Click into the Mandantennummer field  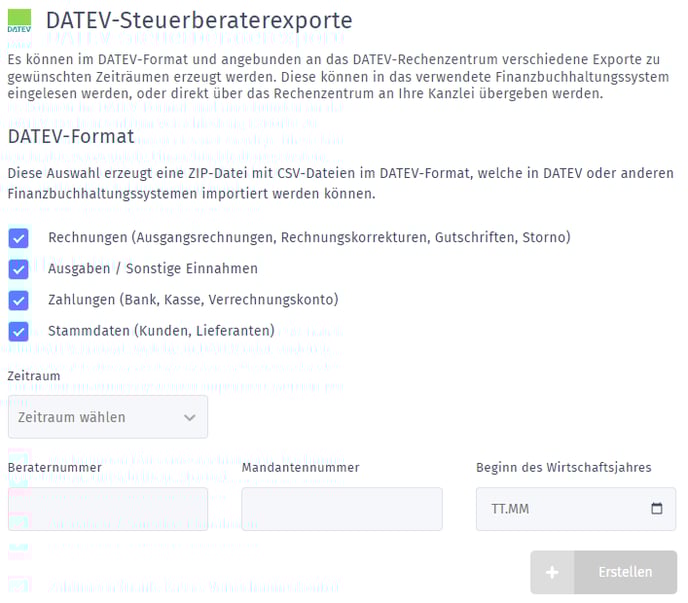342,509
